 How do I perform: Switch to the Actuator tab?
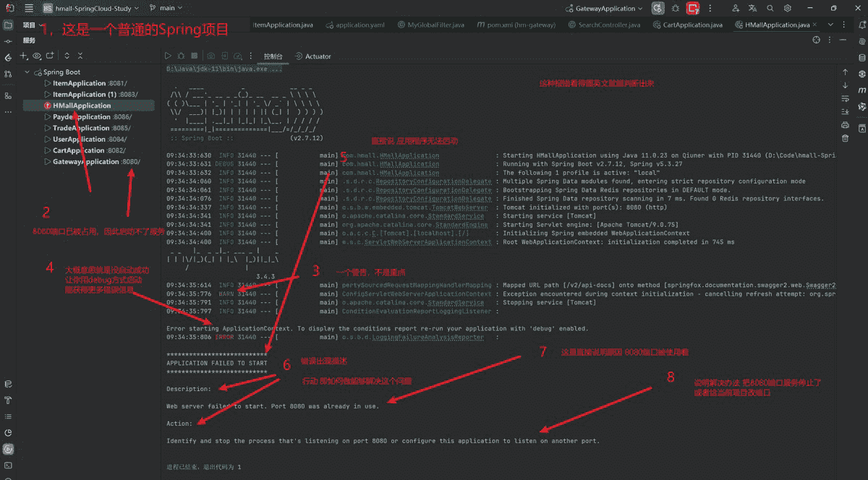[313, 56]
